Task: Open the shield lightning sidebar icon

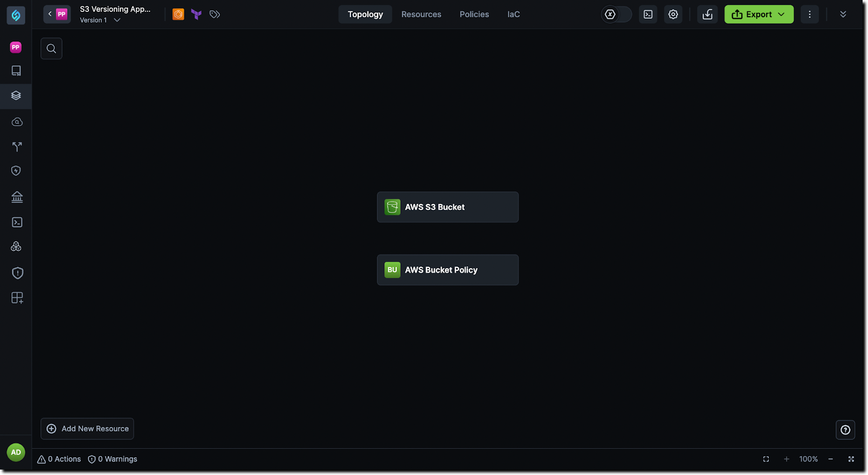Action: click(16, 171)
